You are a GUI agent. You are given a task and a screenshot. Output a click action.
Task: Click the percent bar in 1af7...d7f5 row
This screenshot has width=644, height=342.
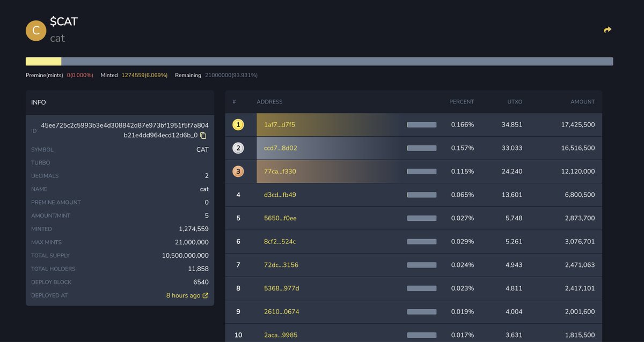(x=422, y=125)
